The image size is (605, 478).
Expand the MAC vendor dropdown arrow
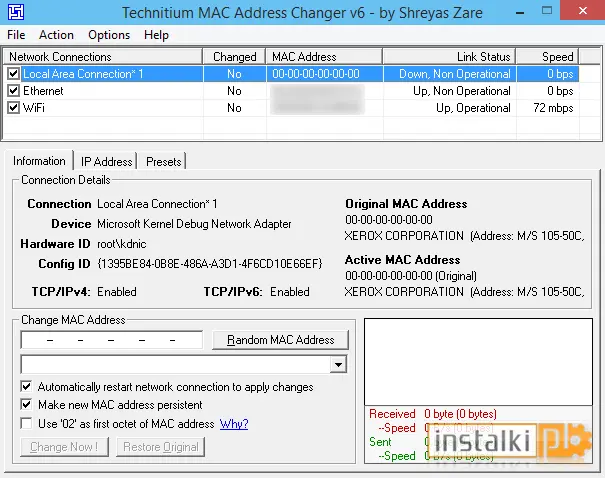(x=338, y=364)
